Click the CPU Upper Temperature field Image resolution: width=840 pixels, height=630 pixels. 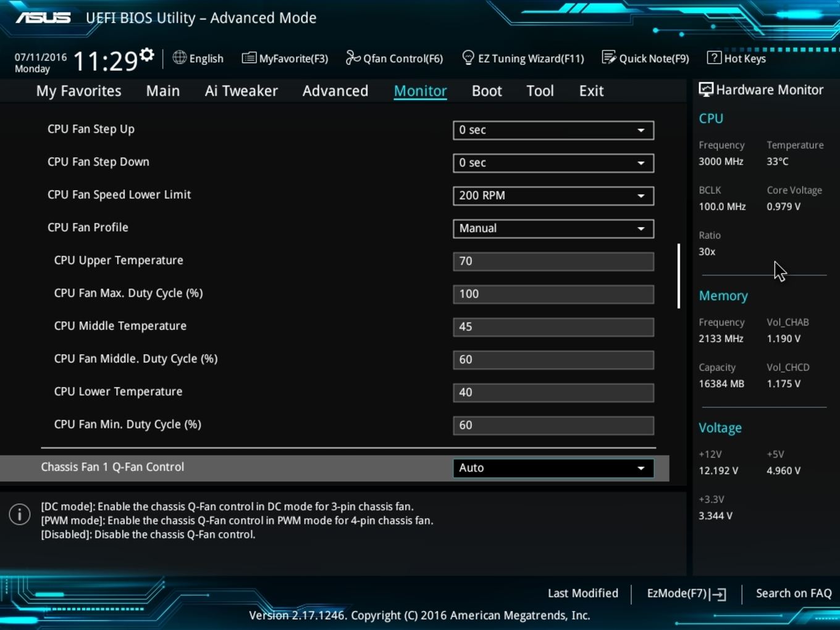tap(553, 261)
